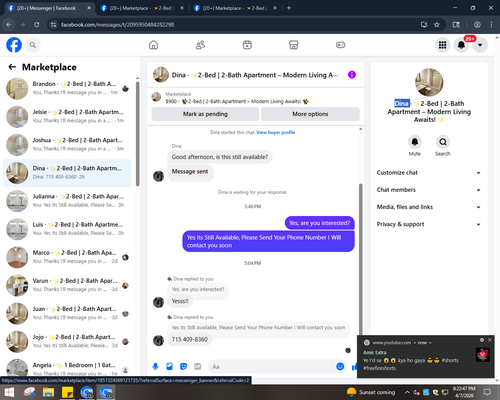The width and height of the screenshot is (500, 400).
Task: Reload the page with the refresh button
Action: click(37, 25)
